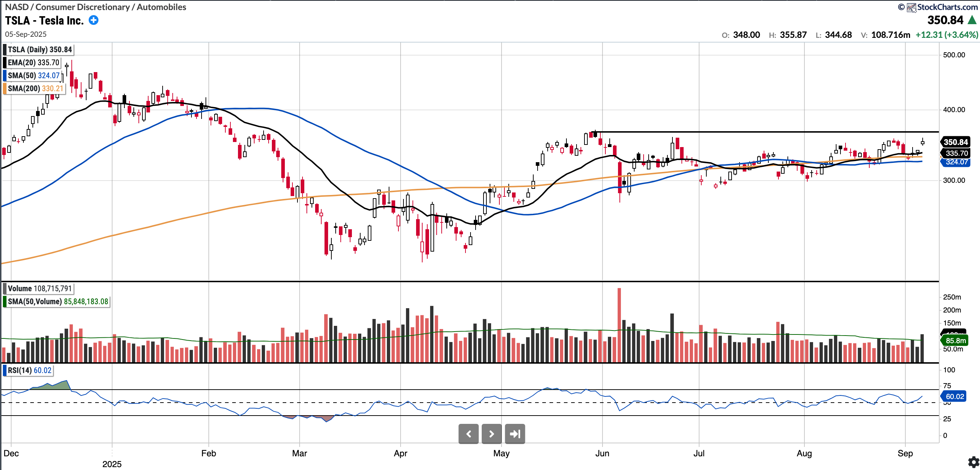Click the StockCharts.com logo
The width and height of the screenshot is (980, 470).
(911, 7)
